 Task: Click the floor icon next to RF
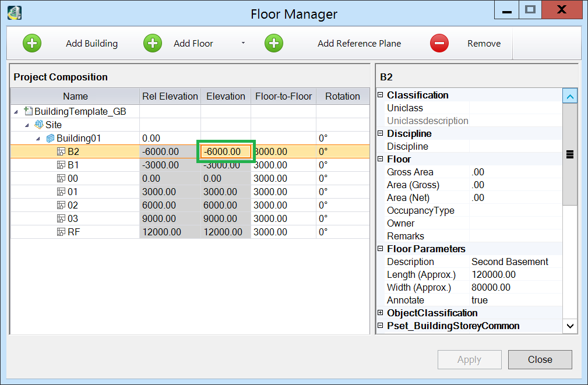(61, 232)
